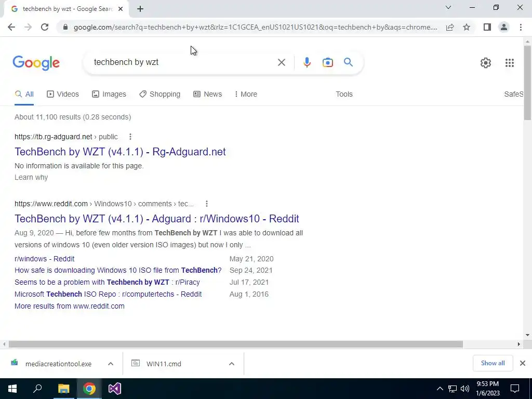Open TechBench by WZT Rg-Adguard.net result
This screenshot has height=399, width=532.
coord(120,152)
